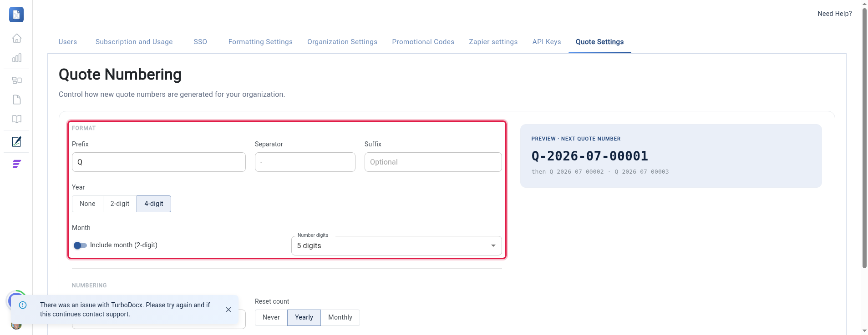Focus the Suffix optional input field
Screen dimensions: 868x335
(x=433, y=162)
